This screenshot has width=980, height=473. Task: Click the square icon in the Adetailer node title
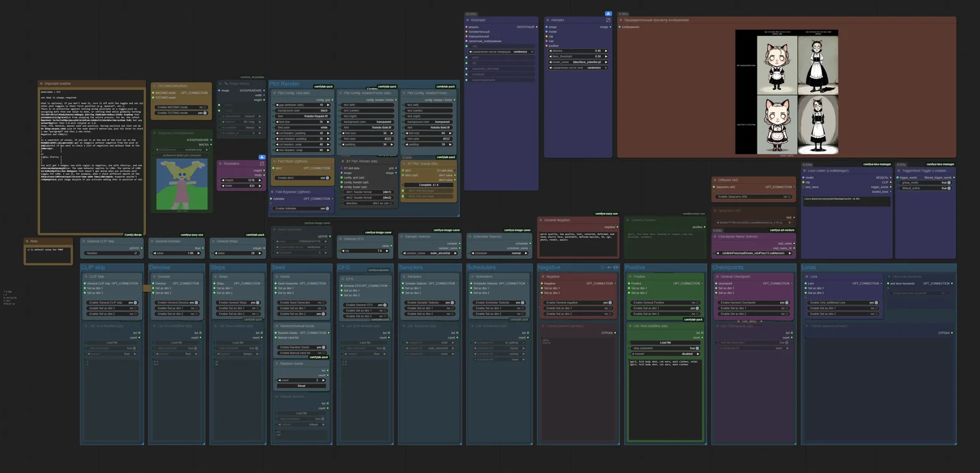(608, 20)
